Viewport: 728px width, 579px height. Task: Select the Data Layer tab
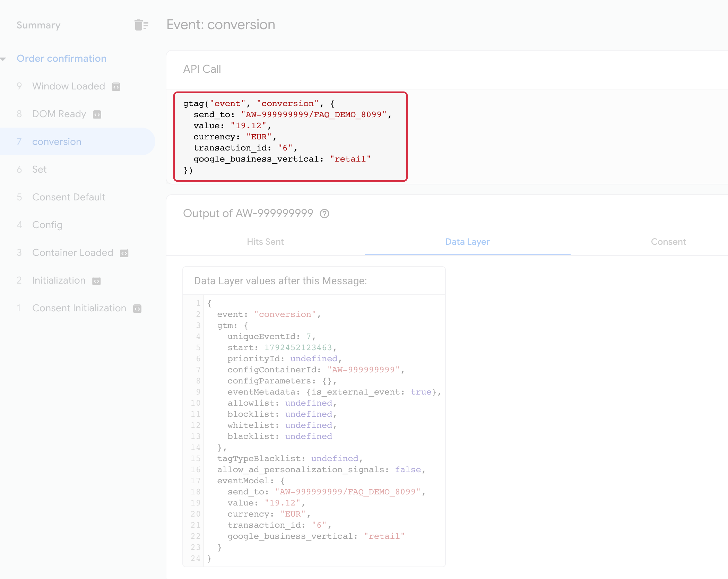pyautogui.click(x=467, y=242)
